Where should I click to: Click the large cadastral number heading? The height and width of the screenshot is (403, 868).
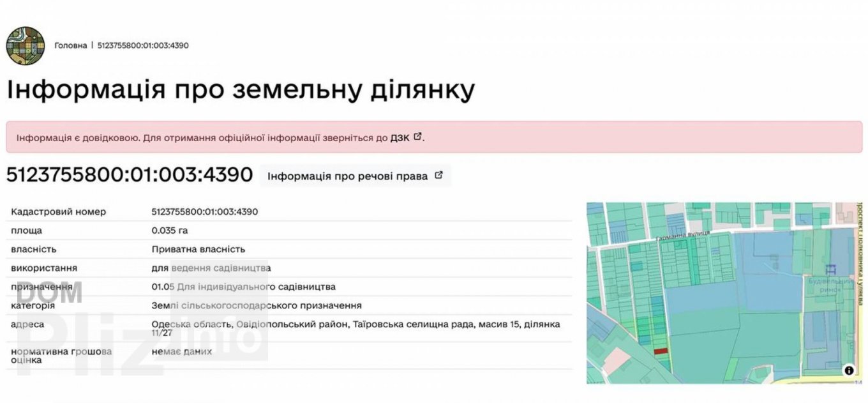tap(130, 175)
